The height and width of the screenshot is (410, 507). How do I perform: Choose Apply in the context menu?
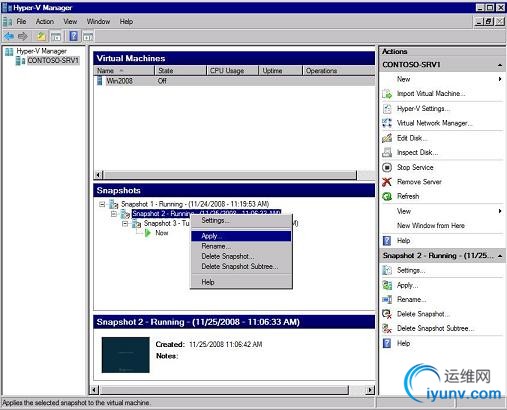tap(241, 236)
